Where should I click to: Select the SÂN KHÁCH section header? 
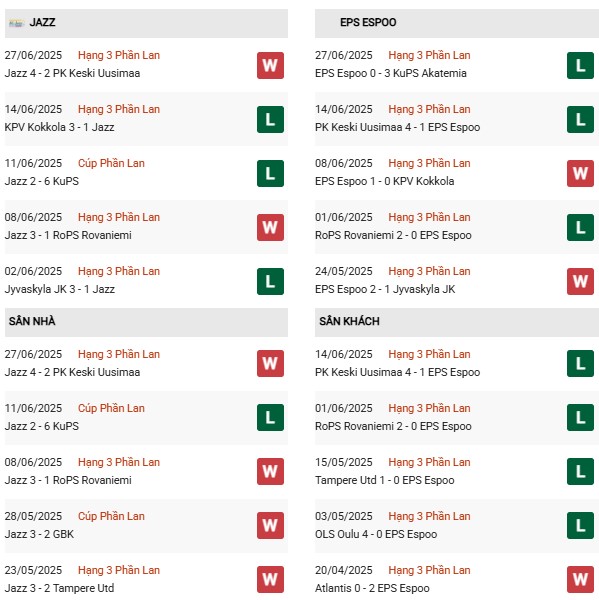click(457, 322)
